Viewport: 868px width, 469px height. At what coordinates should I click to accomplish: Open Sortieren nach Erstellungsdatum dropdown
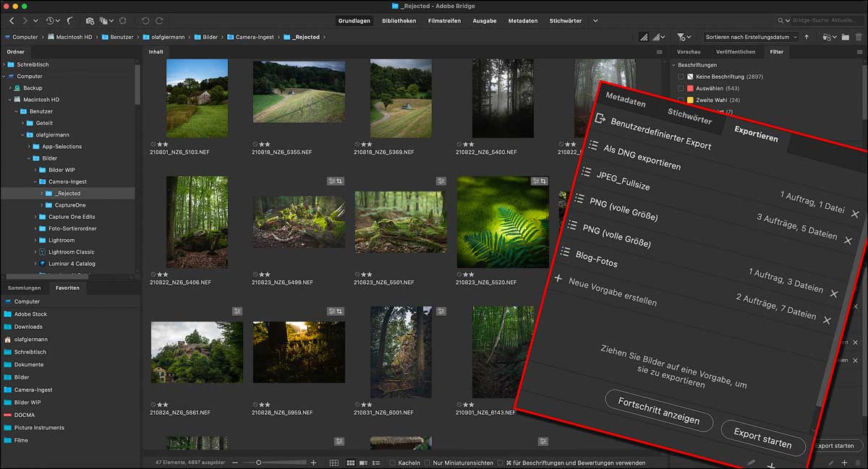[x=750, y=37]
